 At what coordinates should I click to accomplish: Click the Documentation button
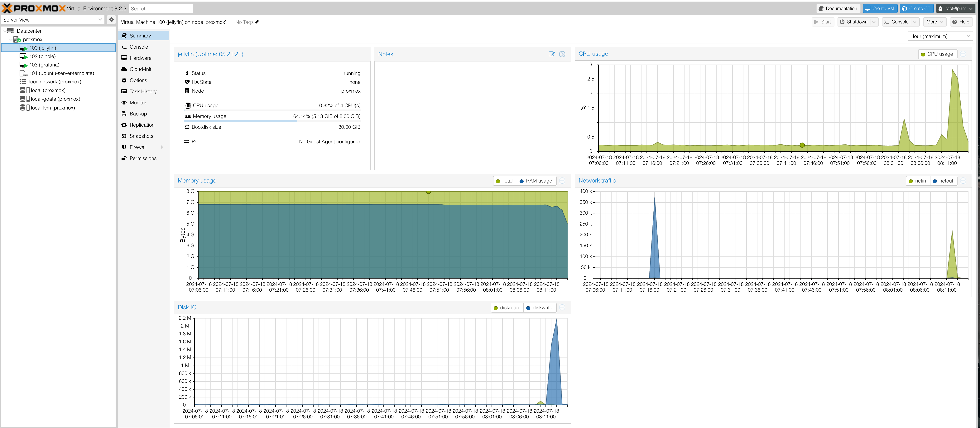point(838,8)
